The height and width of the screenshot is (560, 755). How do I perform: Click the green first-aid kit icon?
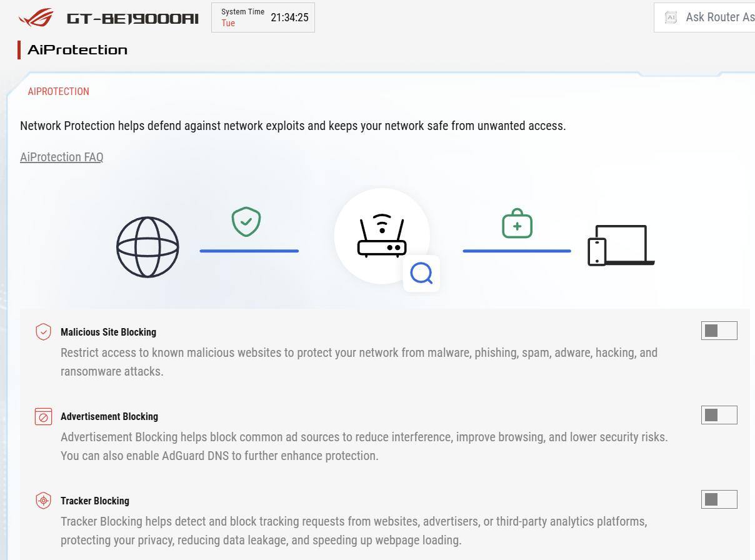coord(517,224)
